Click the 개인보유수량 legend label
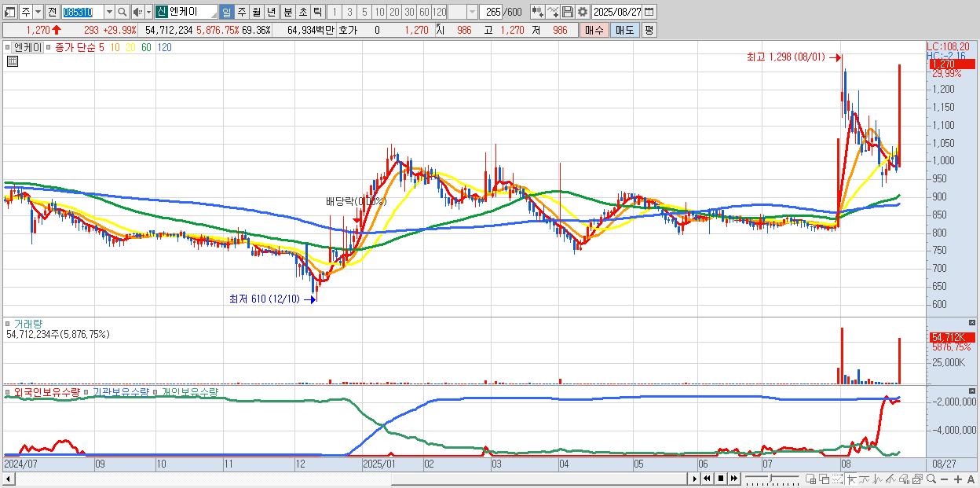 [189, 391]
